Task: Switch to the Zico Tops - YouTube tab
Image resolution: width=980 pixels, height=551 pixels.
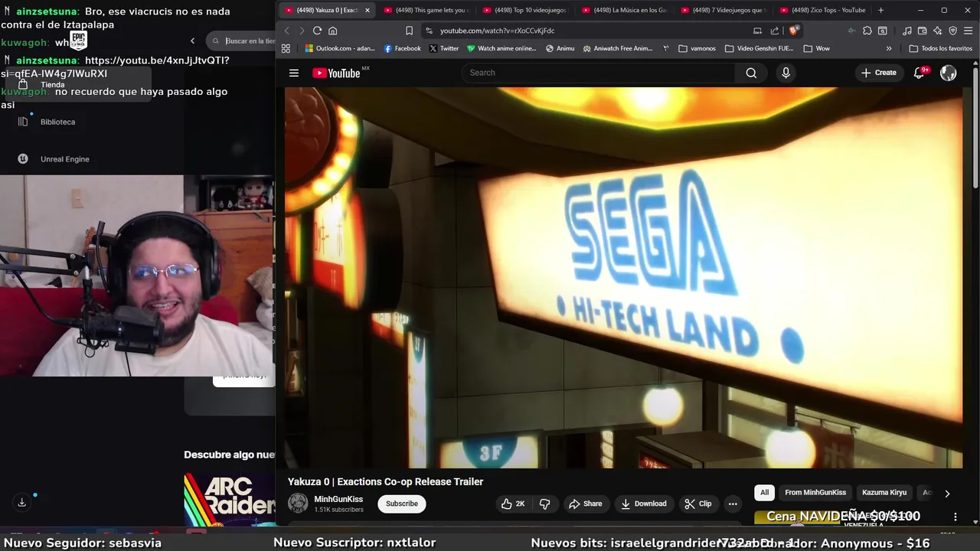Action: click(822, 10)
